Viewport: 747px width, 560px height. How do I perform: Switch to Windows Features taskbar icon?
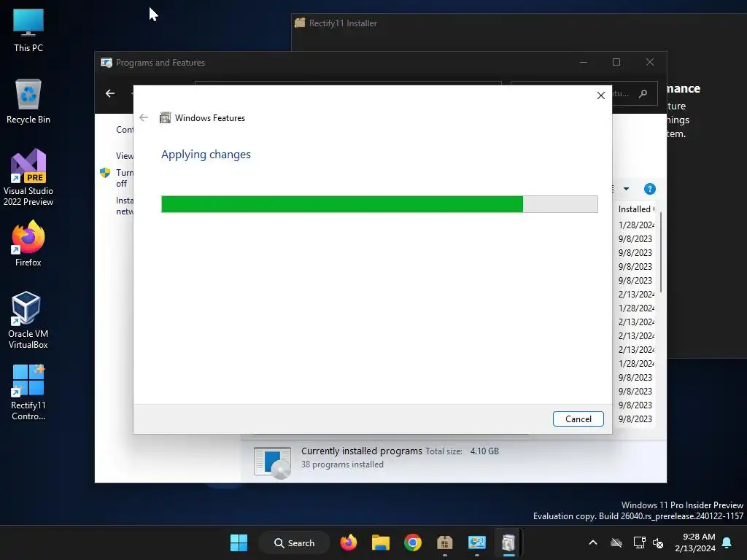508,542
